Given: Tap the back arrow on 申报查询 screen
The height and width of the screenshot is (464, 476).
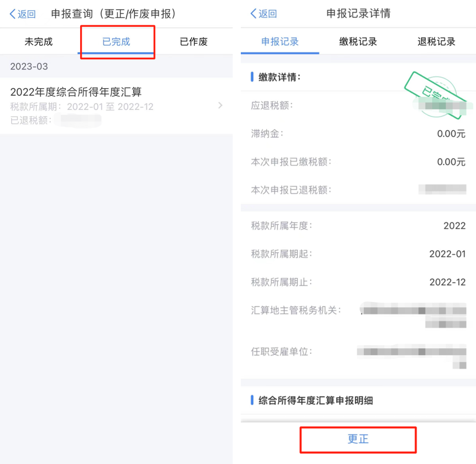Looking at the screenshot, I should coord(13,14).
